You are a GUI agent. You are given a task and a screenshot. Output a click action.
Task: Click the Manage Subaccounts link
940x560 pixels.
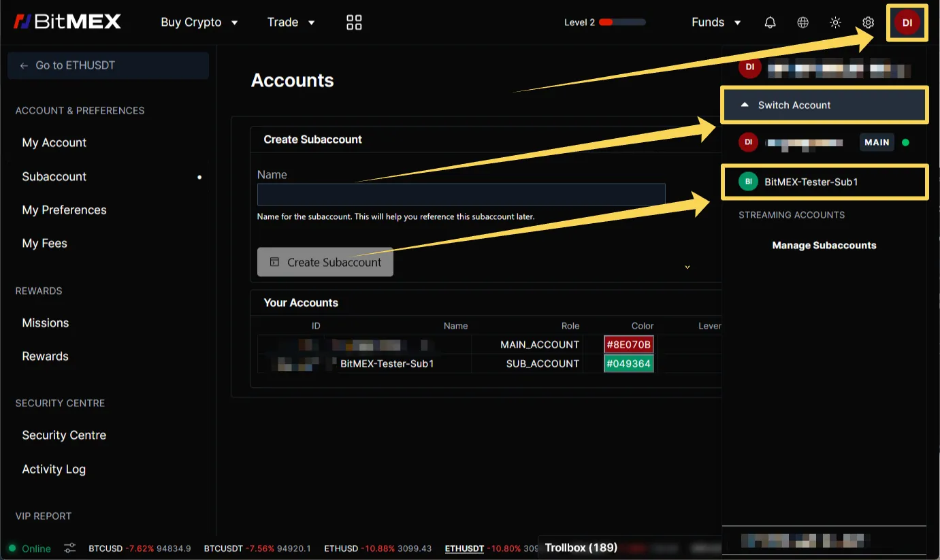824,245
